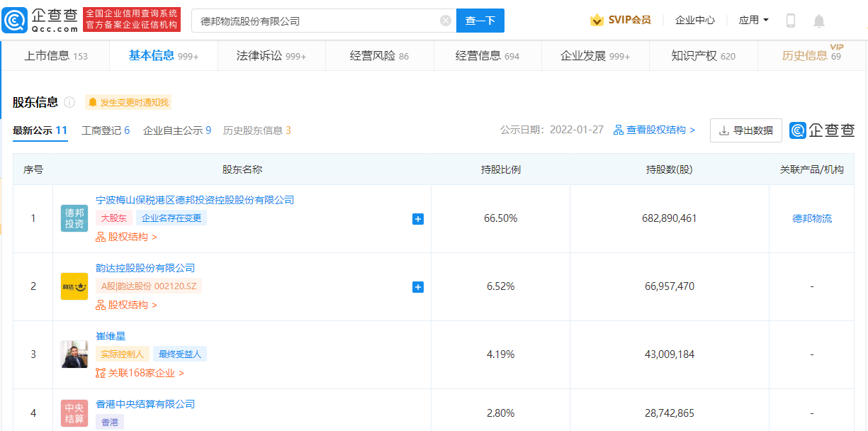Viewport: 868px width, 431px height.
Task: Click the 大股东 tag
Action: [x=114, y=218]
